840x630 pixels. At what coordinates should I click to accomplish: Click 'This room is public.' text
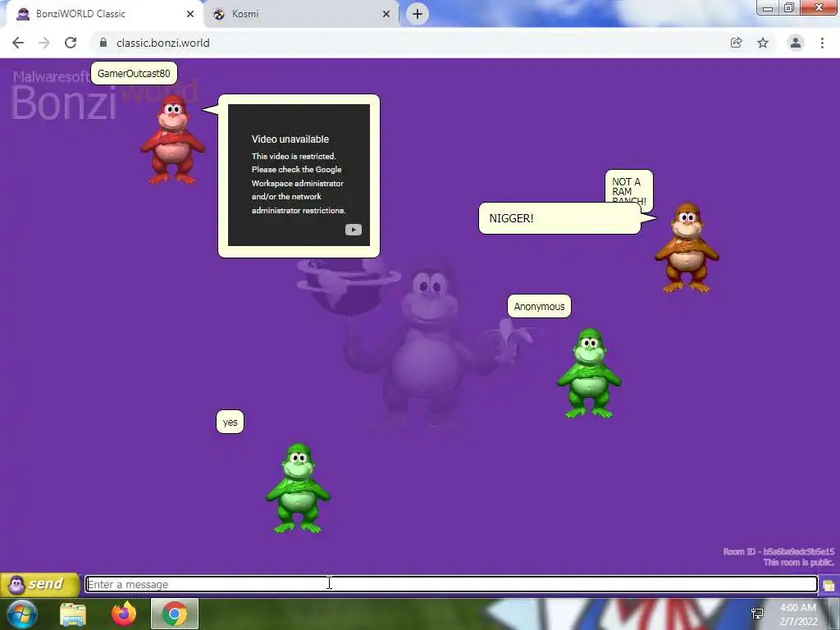[x=799, y=562]
